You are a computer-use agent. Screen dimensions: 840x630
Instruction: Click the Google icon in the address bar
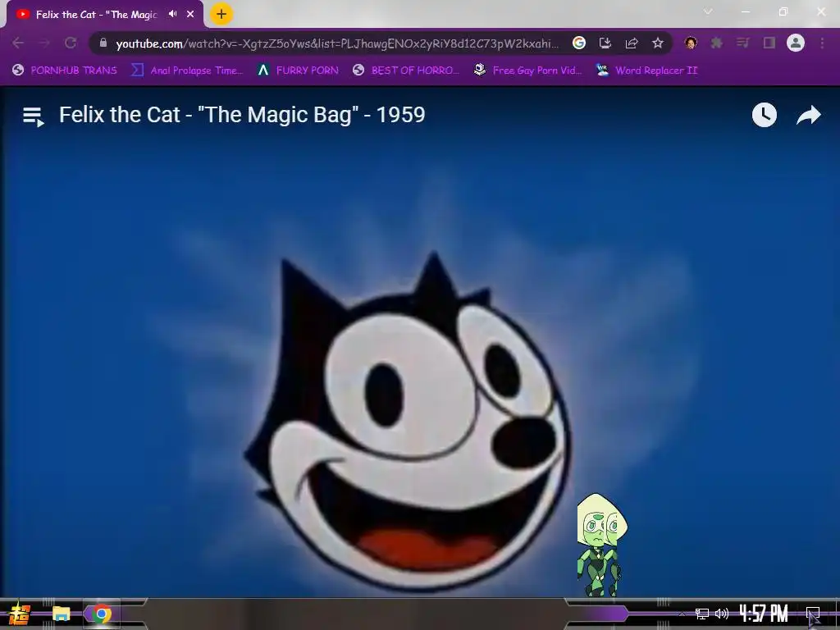click(579, 43)
